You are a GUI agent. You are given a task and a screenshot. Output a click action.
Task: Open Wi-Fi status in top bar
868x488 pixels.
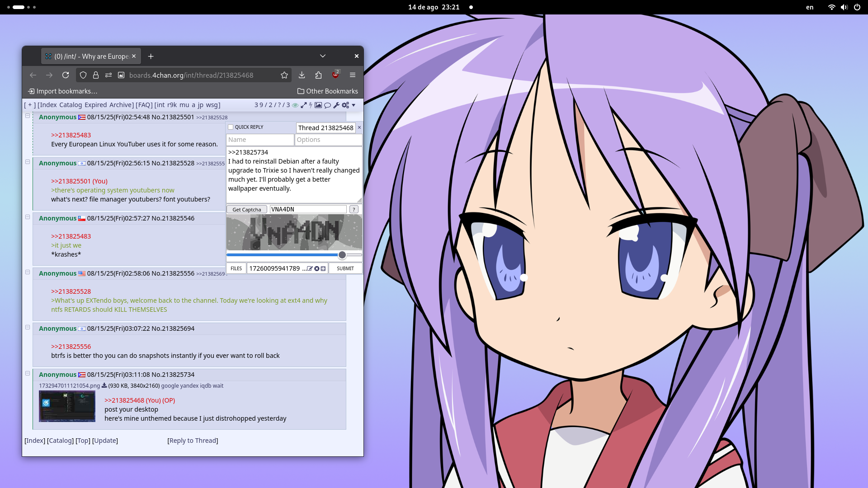pyautogui.click(x=831, y=7)
